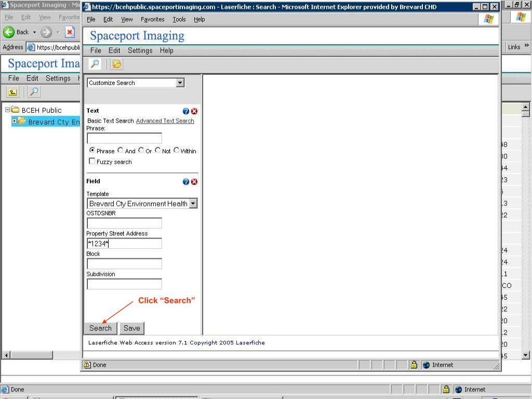This screenshot has height=399, width=532.
Task: Open View menu in front browser menu bar
Action: (127, 19)
